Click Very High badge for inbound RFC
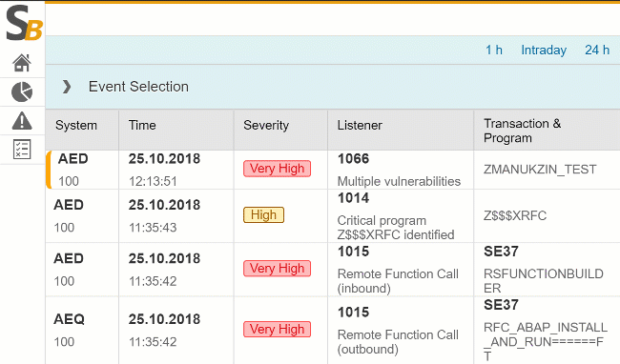 [x=278, y=269]
